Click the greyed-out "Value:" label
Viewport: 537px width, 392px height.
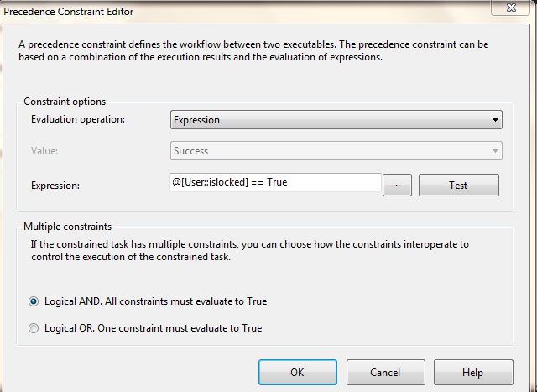[x=44, y=151]
